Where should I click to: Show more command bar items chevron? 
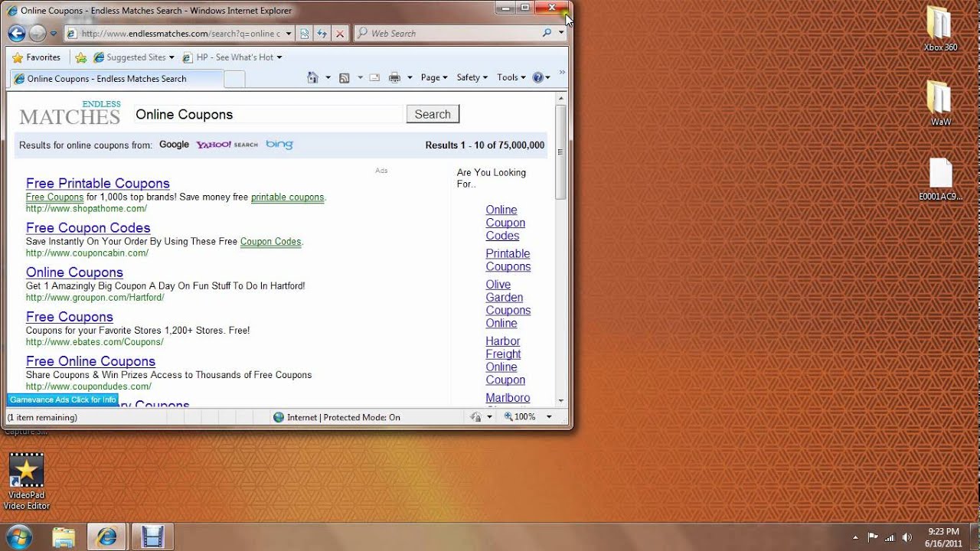[562, 73]
